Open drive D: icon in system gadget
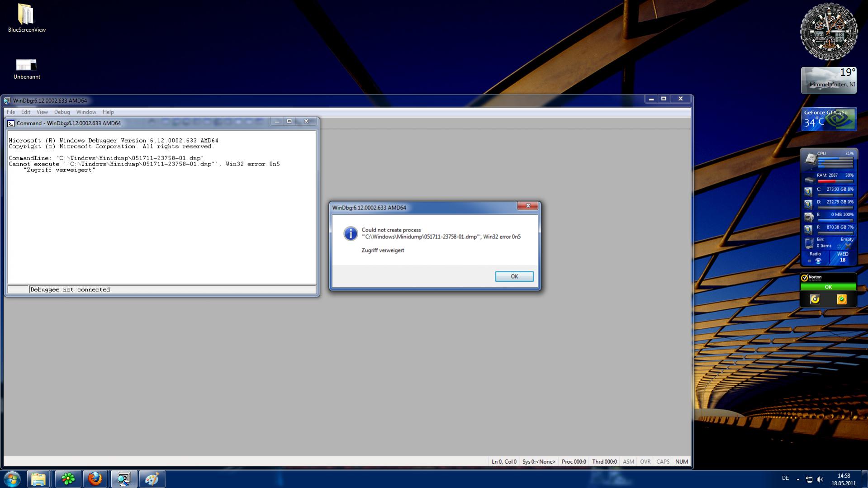This screenshot has width=868, height=488. click(x=808, y=204)
